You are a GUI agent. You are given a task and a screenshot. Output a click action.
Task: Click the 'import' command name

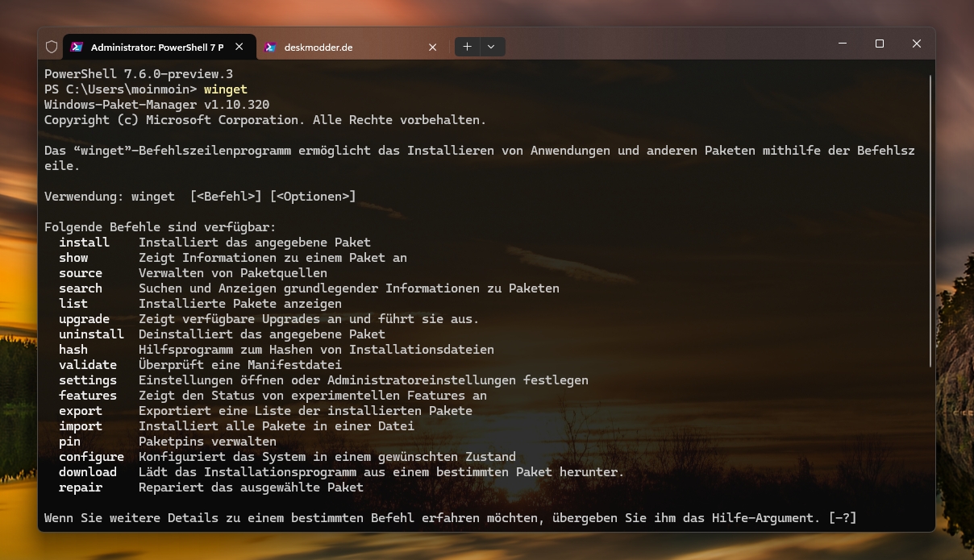(81, 426)
